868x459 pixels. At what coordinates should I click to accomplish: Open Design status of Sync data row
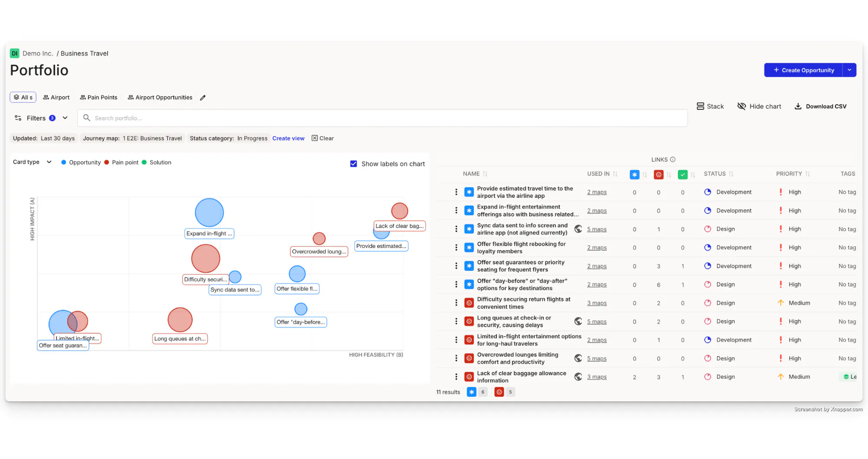point(720,229)
